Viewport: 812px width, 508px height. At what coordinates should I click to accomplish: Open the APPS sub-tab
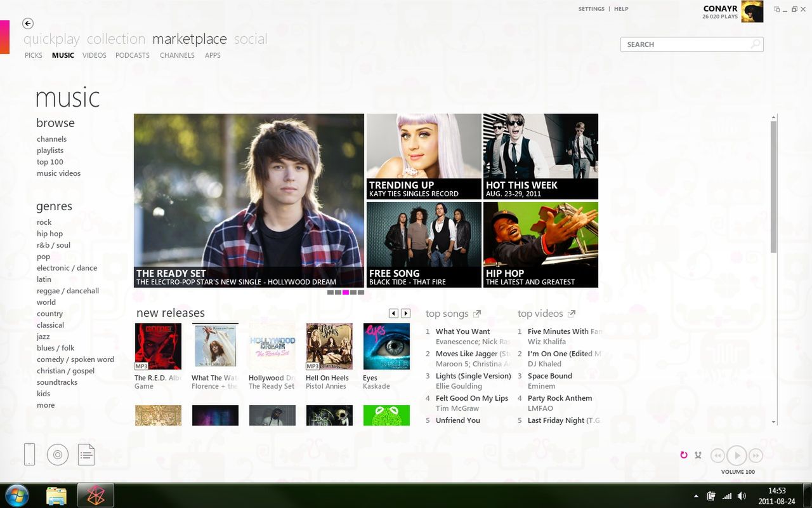[213, 55]
